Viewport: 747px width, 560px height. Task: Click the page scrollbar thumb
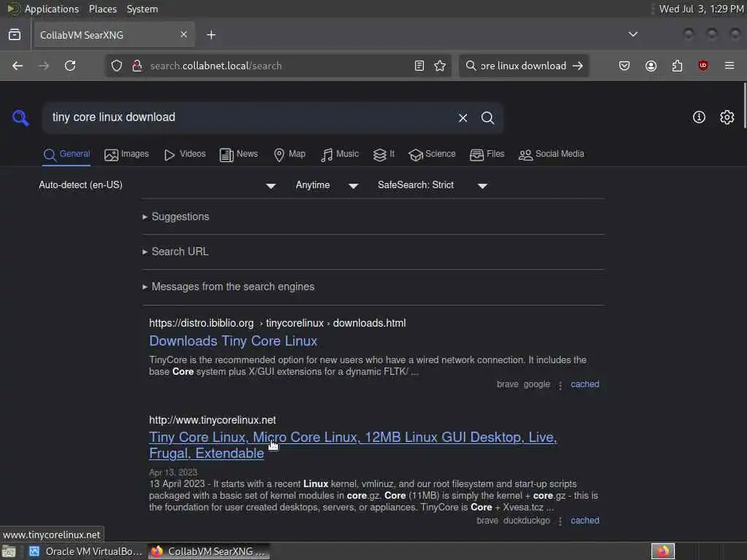pyautogui.click(x=745, y=105)
